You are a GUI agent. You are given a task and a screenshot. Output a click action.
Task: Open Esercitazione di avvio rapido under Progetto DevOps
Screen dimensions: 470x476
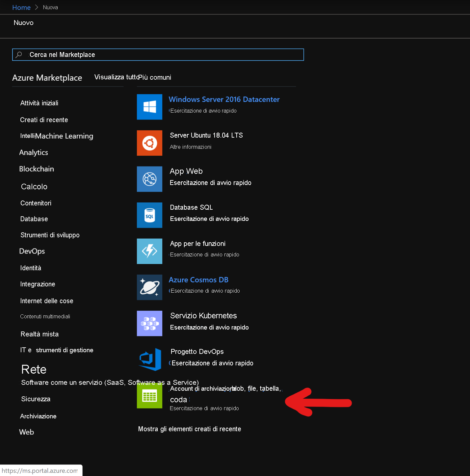212,363
